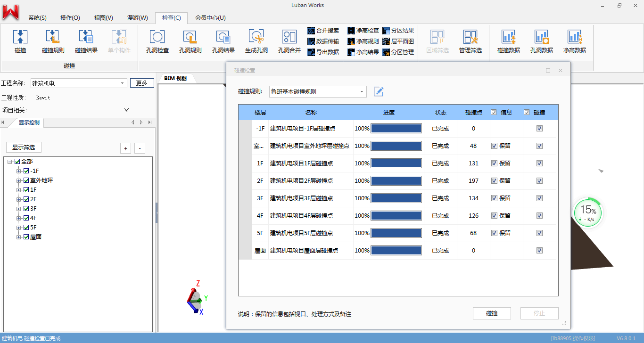This screenshot has width=644, height=343.
Task: Select the BIM 视图 view tab
Action: point(175,78)
